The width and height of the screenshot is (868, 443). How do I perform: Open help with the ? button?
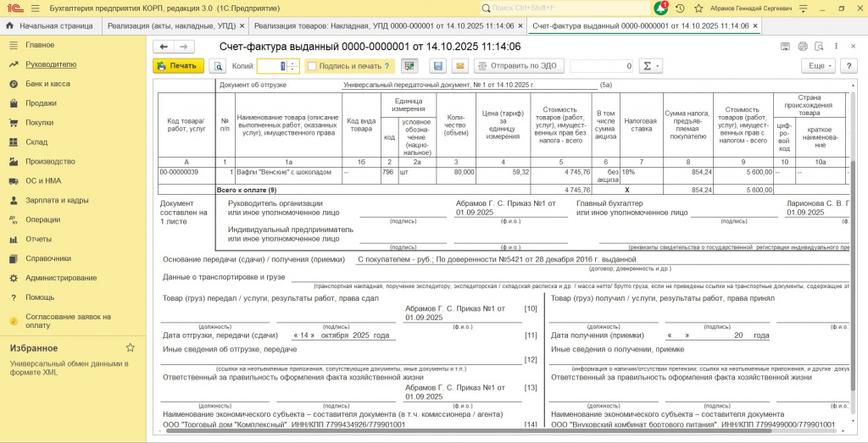[x=849, y=66]
